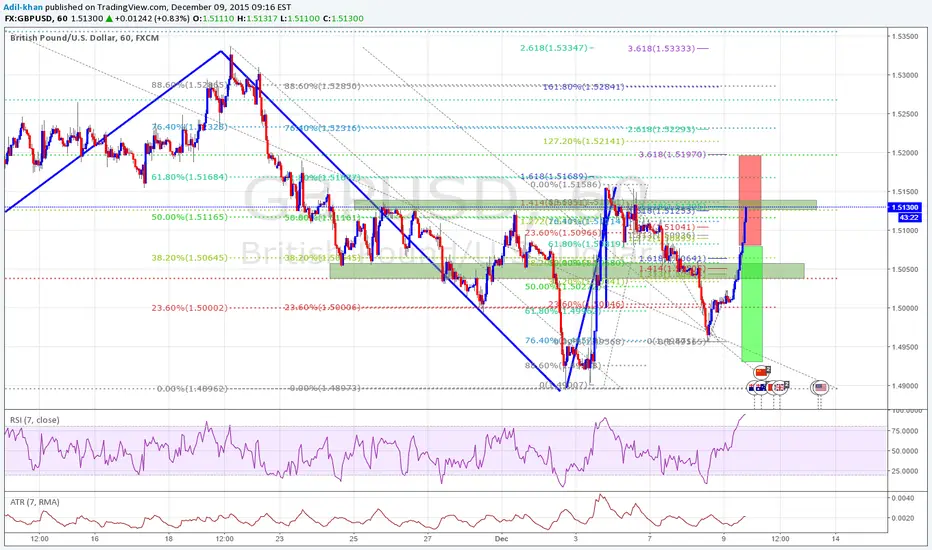
Task: Click price axis value 1.52000
Action: point(905,153)
